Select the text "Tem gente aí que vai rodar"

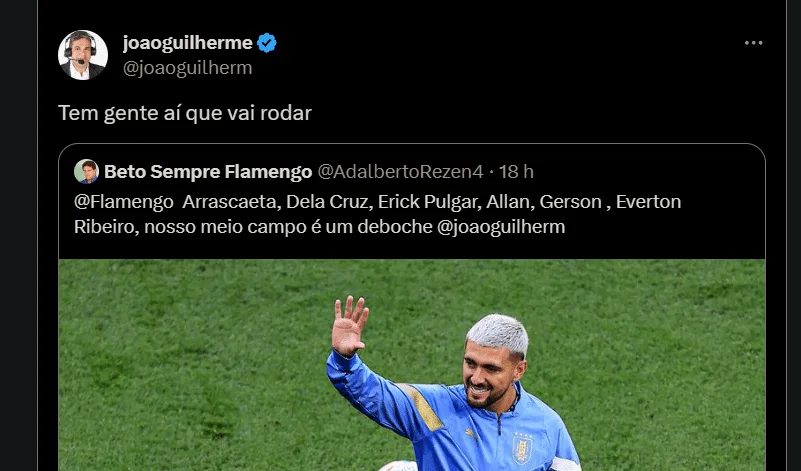coord(185,113)
